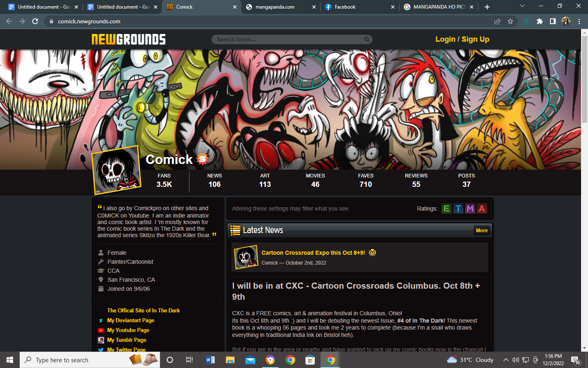This screenshot has height=368, width=588.
Task: Close the Comick tab
Action: click(x=235, y=7)
